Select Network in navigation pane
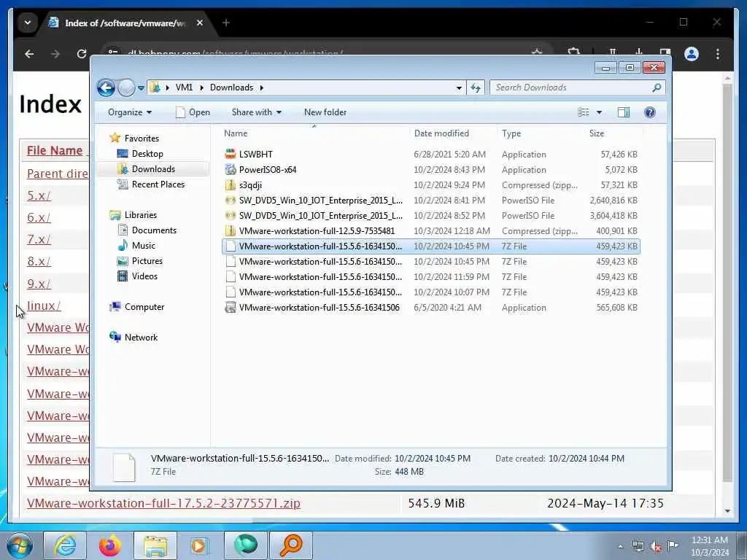This screenshot has height=560, width=747. (141, 338)
